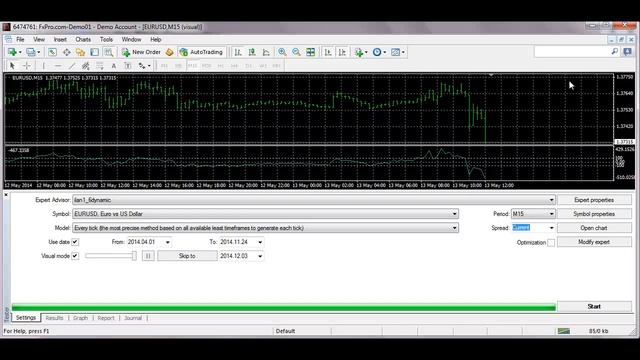Open the Indicators list icon
Viewport: 640px width, 360px height.
(x=359, y=52)
